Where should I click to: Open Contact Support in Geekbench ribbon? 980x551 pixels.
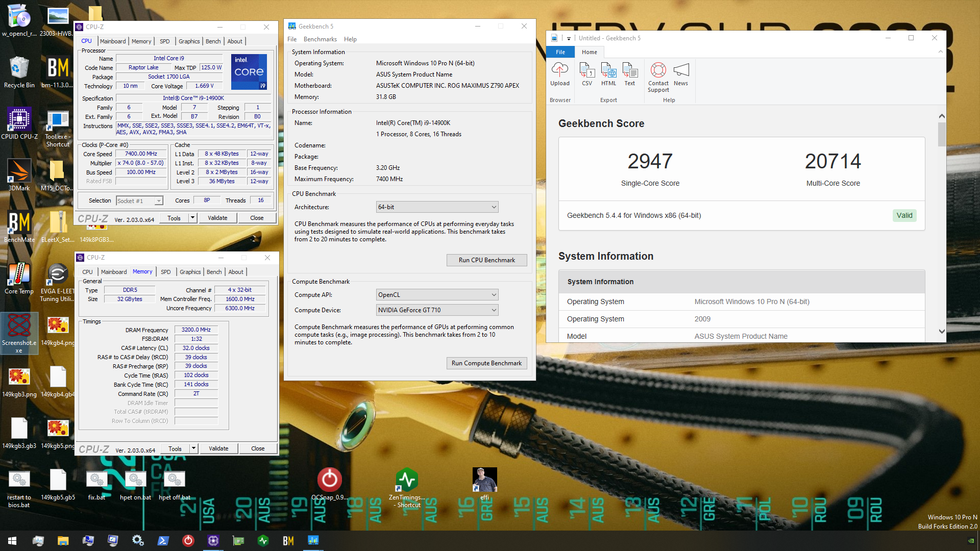(x=658, y=78)
